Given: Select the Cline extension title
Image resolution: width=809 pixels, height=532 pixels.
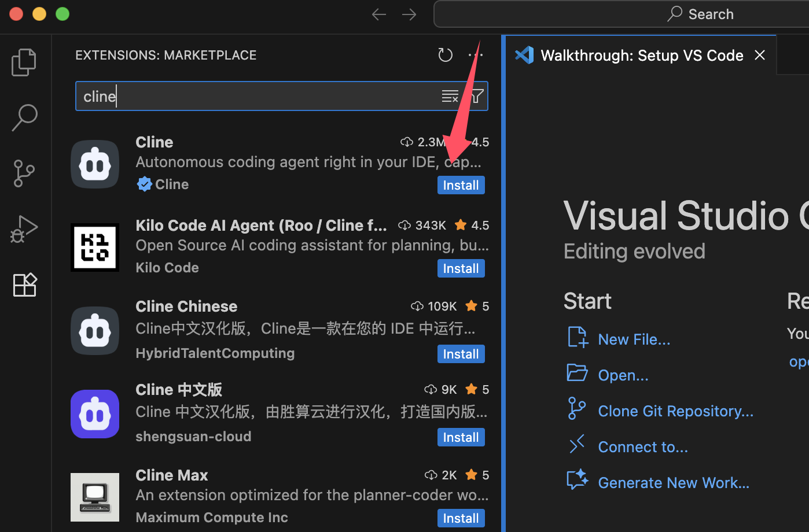Looking at the screenshot, I should click(155, 142).
